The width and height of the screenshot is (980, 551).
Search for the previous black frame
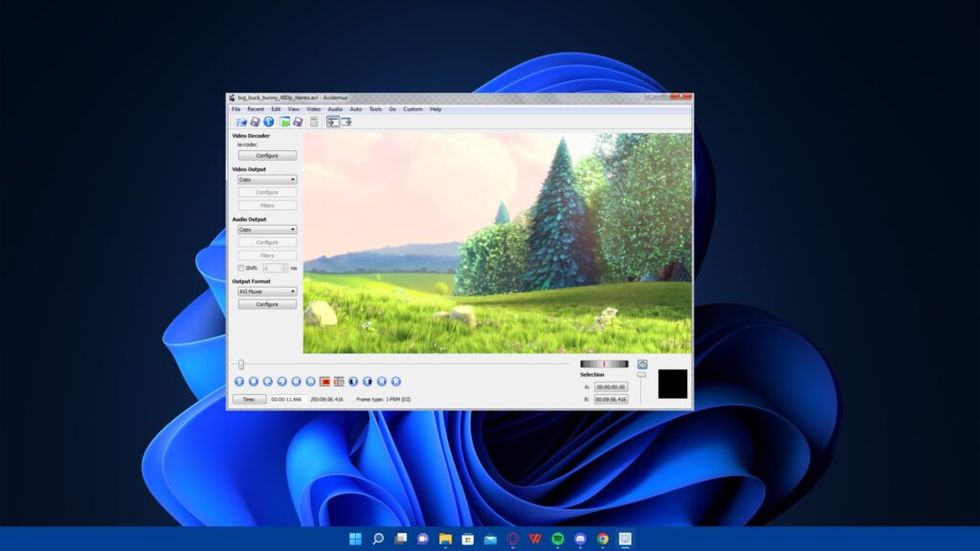coord(353,381)
